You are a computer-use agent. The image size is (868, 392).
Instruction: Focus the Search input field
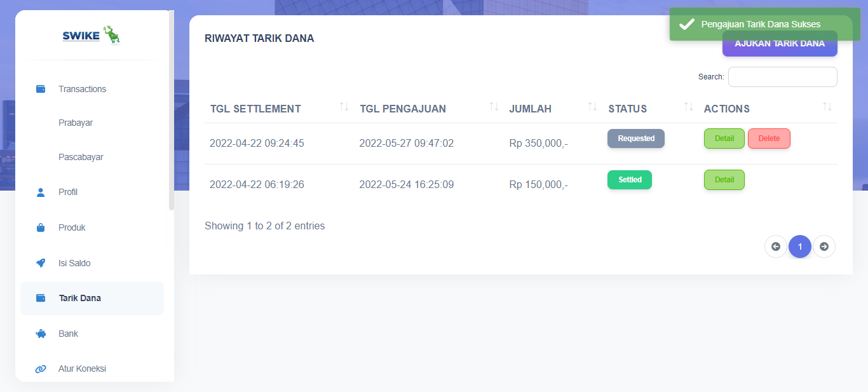coord(782,77)
